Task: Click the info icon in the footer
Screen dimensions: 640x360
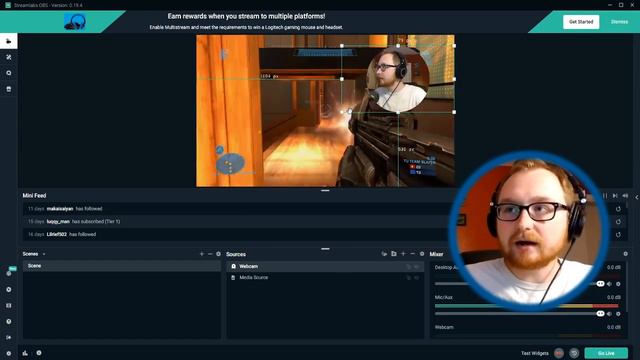Action: pyautogui.click(x=39, y=353)
